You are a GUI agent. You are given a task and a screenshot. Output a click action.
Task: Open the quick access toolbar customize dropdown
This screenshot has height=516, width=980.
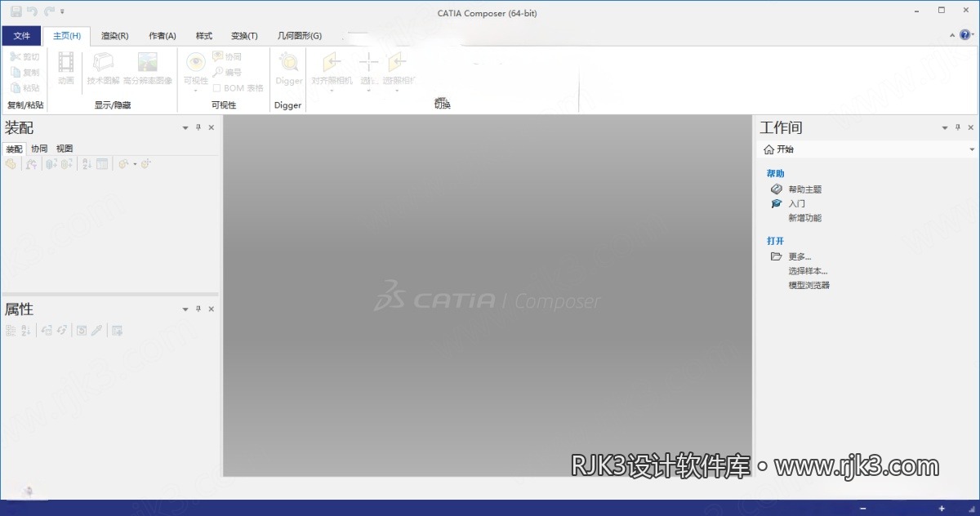[x=63, y=12]
